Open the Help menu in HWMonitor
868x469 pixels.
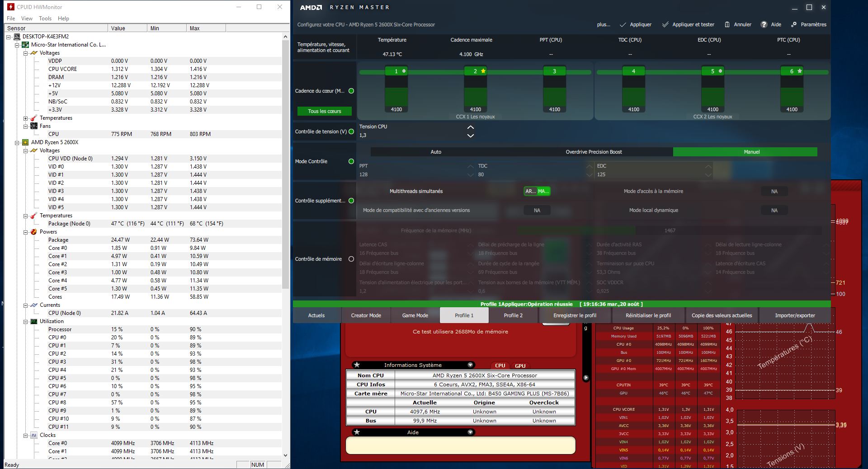click(x=63, y=19)
